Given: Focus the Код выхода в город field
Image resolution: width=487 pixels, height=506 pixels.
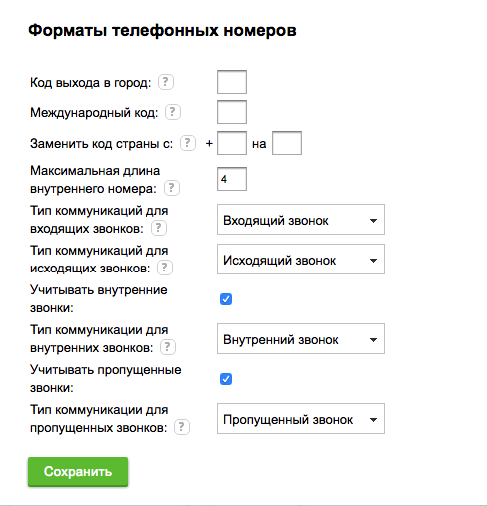Looking at the screenshot, I should pos(232,82).
